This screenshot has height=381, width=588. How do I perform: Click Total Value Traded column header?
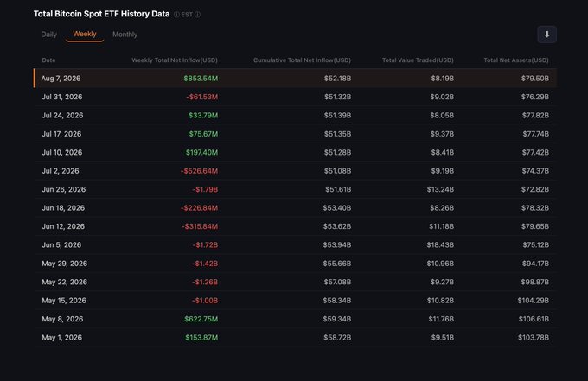pos(418,60)
